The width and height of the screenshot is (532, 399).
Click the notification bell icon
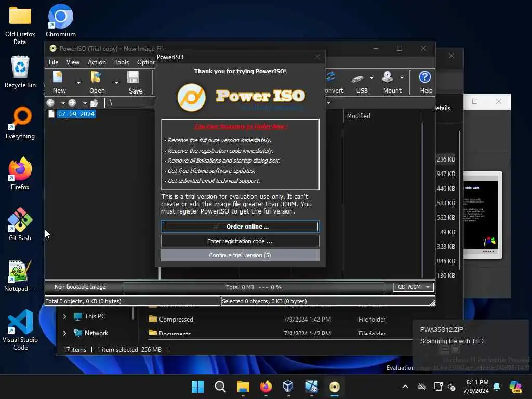[497, 387]
